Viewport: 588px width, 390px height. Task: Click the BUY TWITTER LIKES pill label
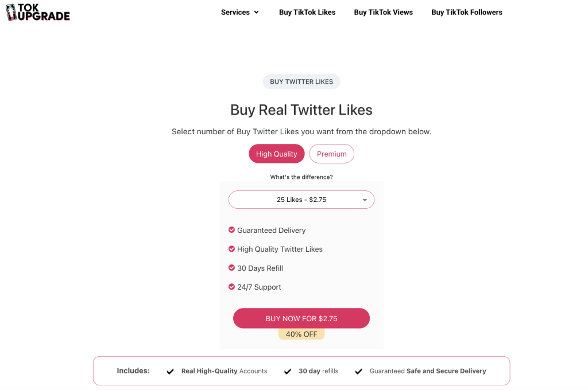click(301, 81)
